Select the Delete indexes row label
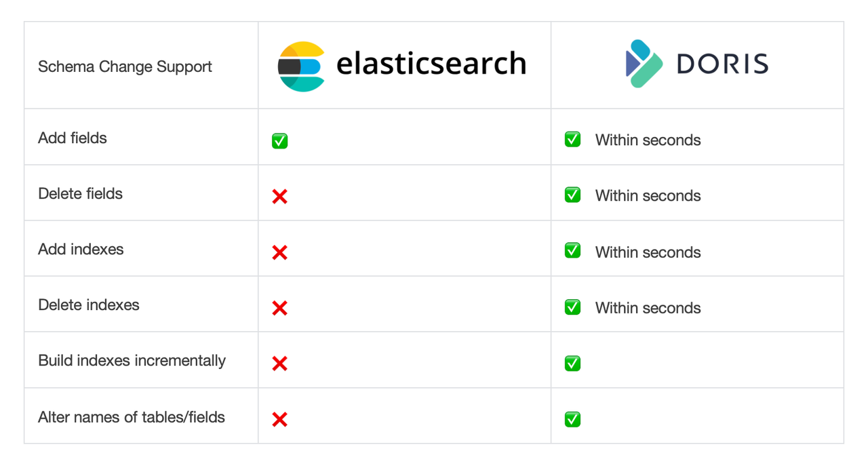The image size is (868, 466). tap(89, 305)
